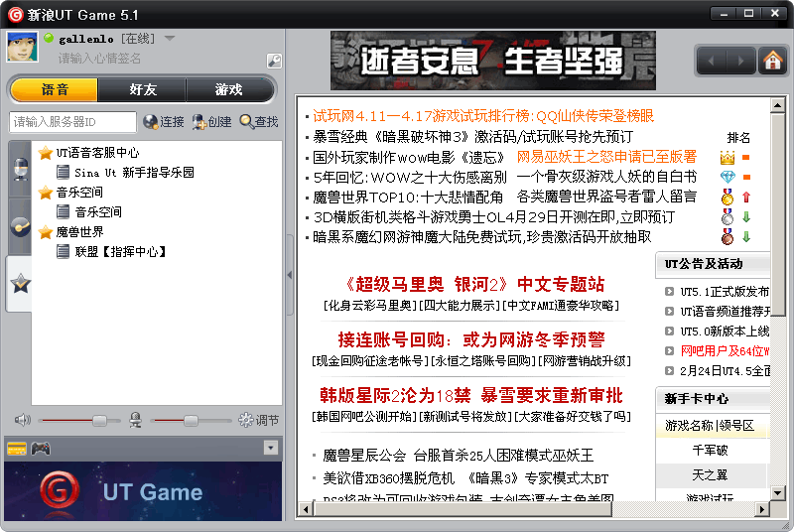Image resolution: width=794 pixels, height=532 pixels.
Task: Click the diamond ranking icon
Action: pos(728,177)
